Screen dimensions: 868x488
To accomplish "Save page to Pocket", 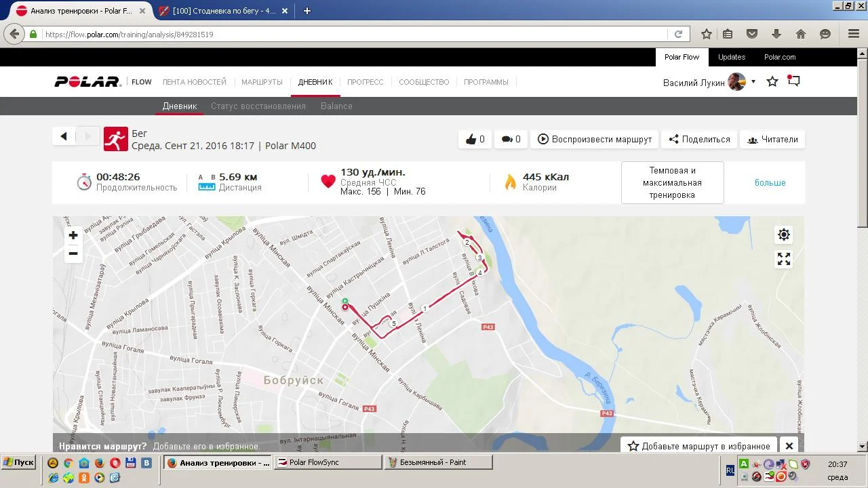I will click(x=752, y=34).
